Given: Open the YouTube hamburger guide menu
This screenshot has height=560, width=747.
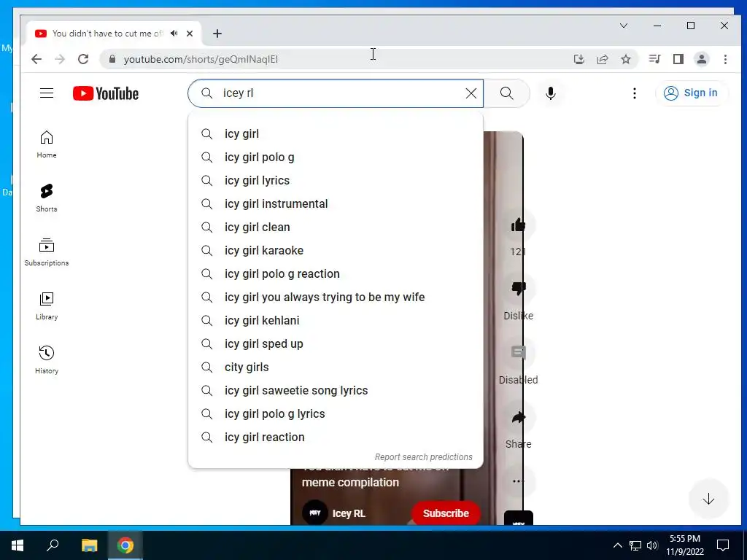Looking at the screenshot, I should click(x=47, y=93).
